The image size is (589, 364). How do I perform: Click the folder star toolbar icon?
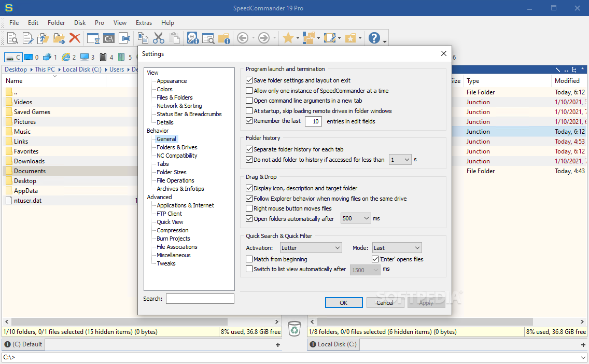click(x=350, y=38)
